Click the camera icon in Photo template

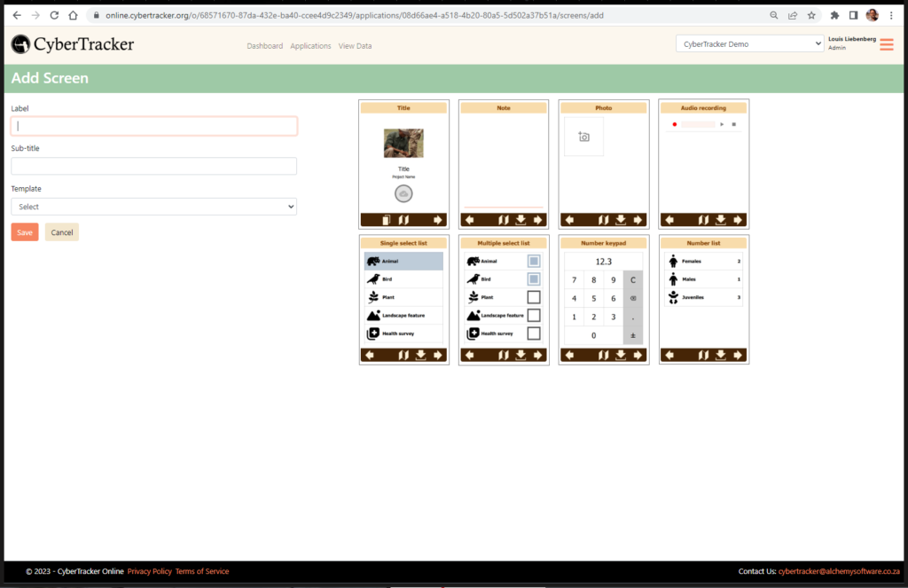[583, 137]
